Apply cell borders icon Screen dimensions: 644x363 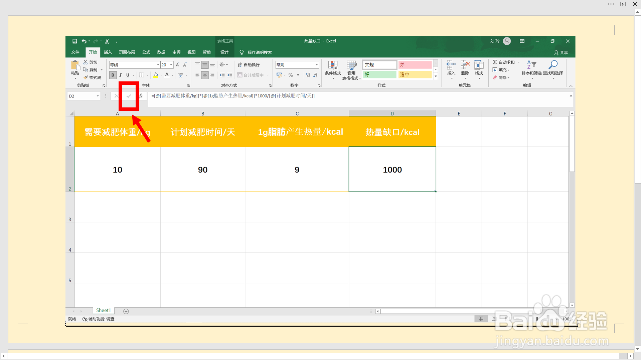tap(142, 75)
